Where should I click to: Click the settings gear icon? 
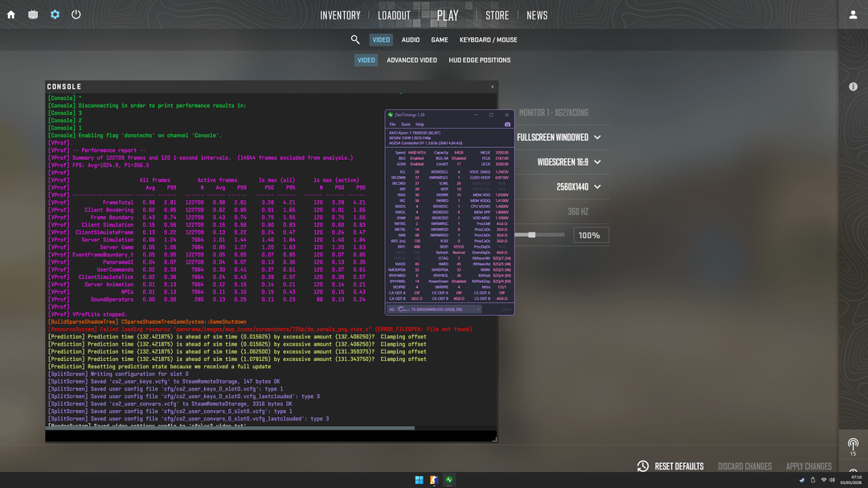pos(55,15)
